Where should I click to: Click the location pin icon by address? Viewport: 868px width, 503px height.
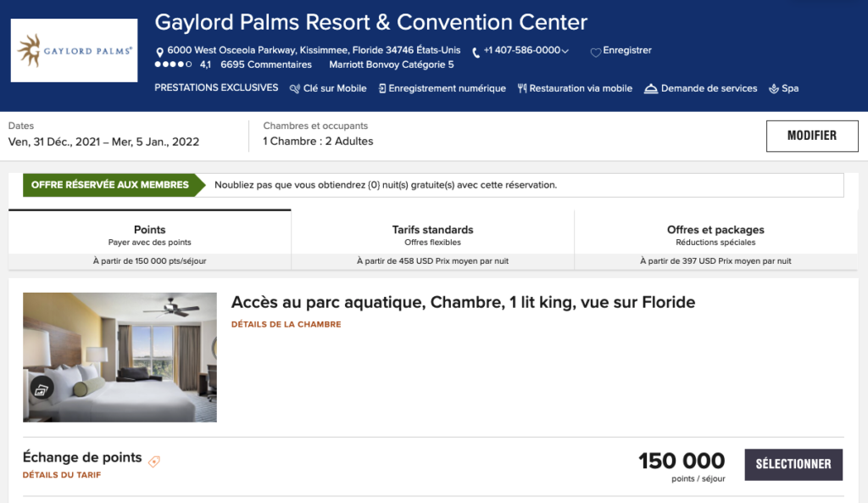160,52
